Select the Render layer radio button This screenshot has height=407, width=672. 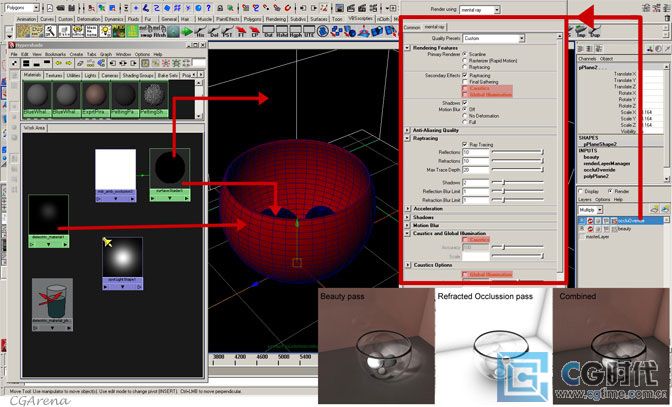(610, 191)
